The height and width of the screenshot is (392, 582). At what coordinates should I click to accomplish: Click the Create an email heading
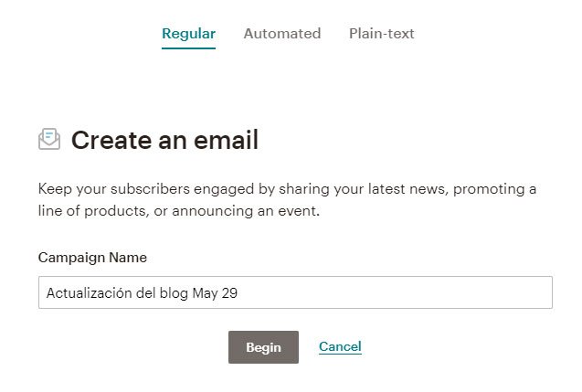pos(164,140)
